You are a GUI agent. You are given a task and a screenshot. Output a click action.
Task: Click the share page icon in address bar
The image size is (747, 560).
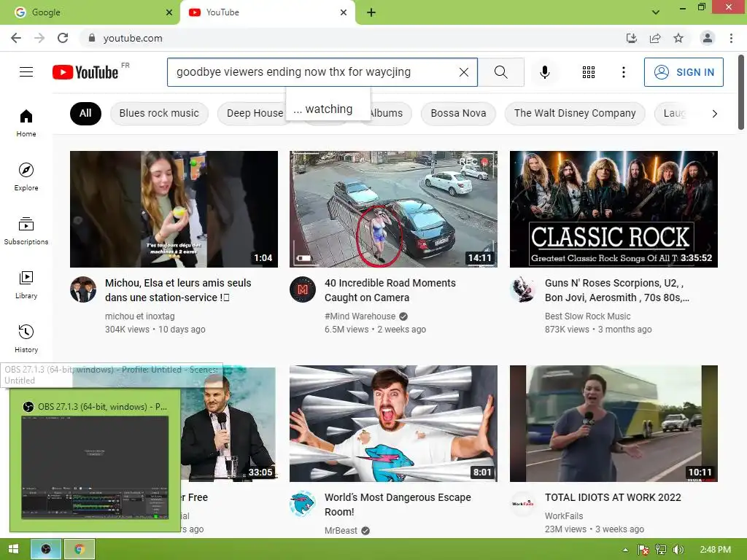[655, 38]
